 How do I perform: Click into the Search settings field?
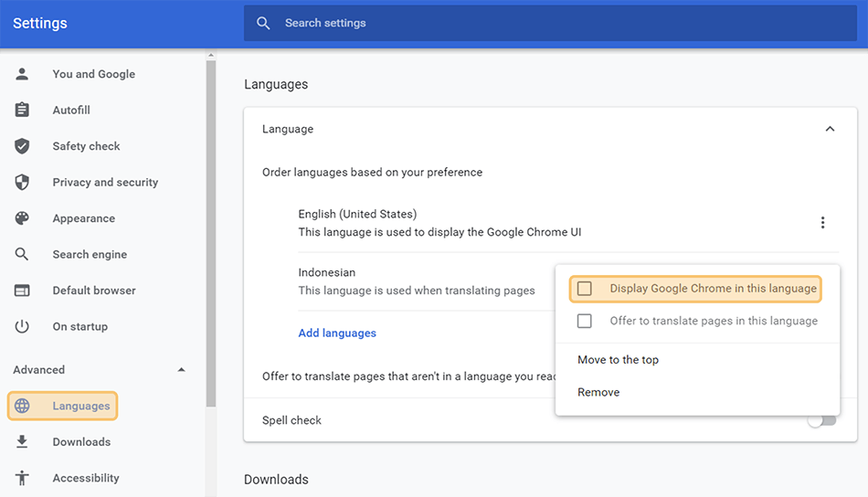(550, 23)
